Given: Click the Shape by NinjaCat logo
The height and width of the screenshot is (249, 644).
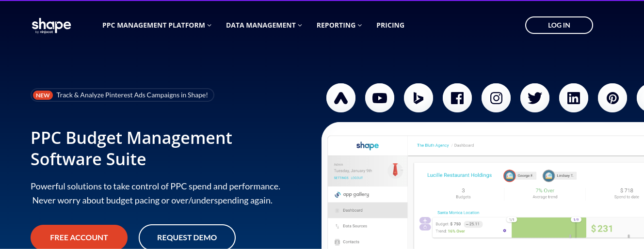Looking at the screenshot, I should pos(51,26).
